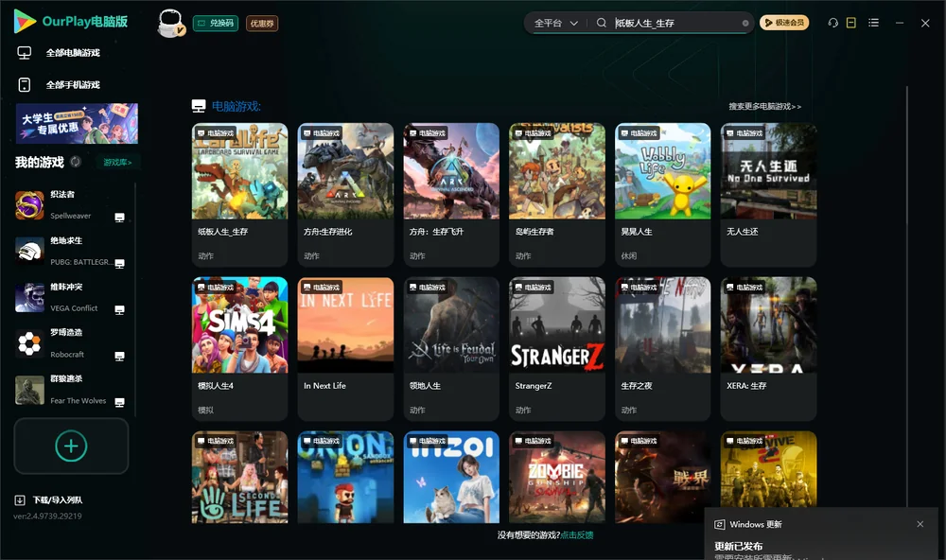
Task: Open the user avatar profile
Action: (170, 23)
